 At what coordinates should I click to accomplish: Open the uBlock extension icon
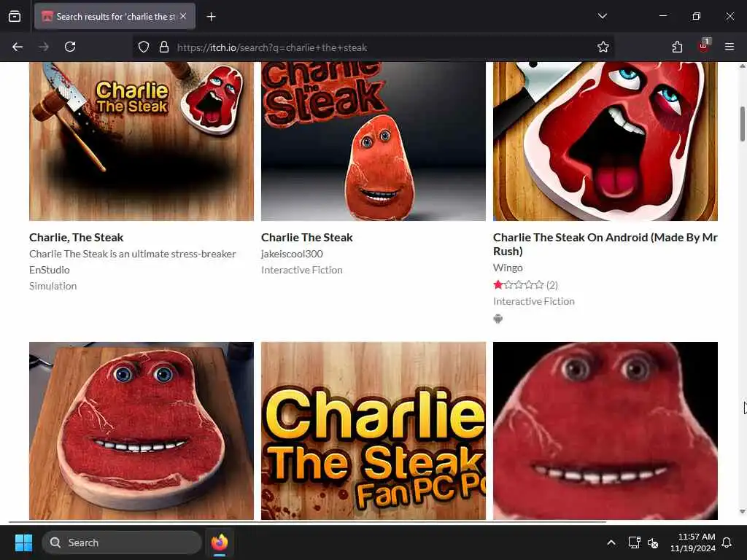704,46
